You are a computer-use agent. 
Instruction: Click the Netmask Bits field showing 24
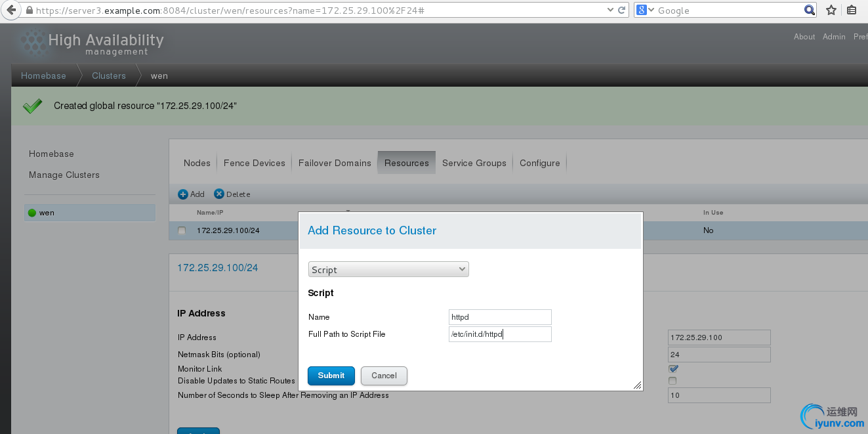[719, 355]
